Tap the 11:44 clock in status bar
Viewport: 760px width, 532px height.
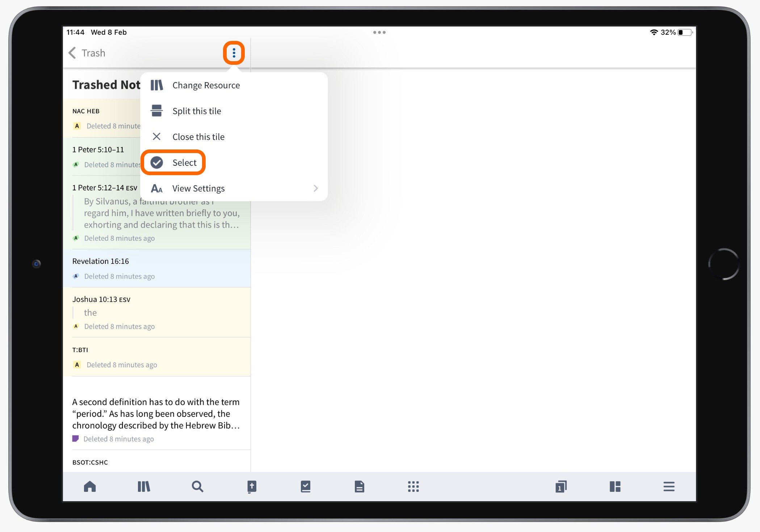pyautogui.click(x=75, y=32)
